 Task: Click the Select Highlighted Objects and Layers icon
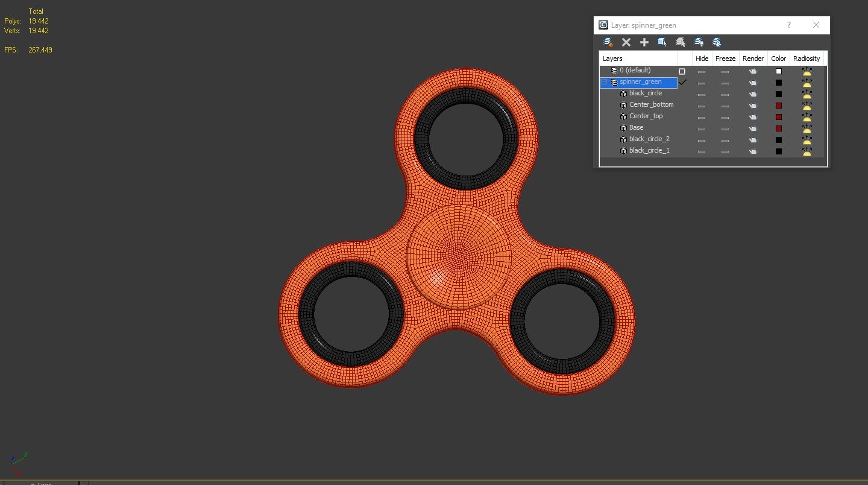pos(662,42)
